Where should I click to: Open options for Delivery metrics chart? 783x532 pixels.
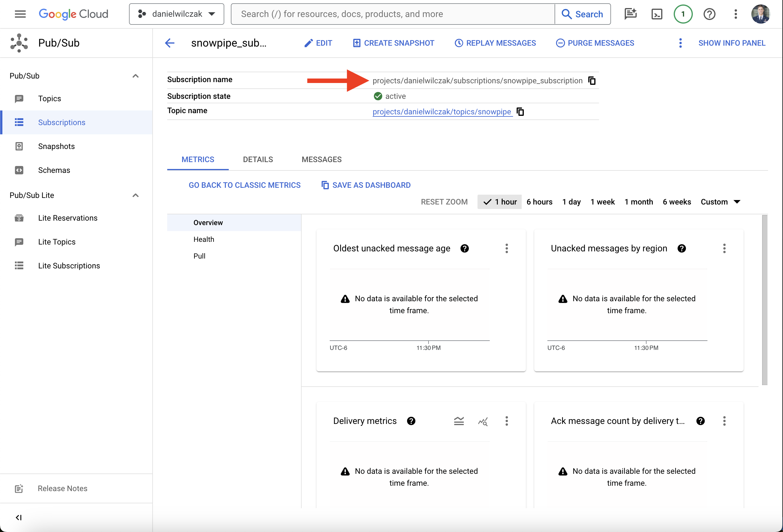click(506, 421)
